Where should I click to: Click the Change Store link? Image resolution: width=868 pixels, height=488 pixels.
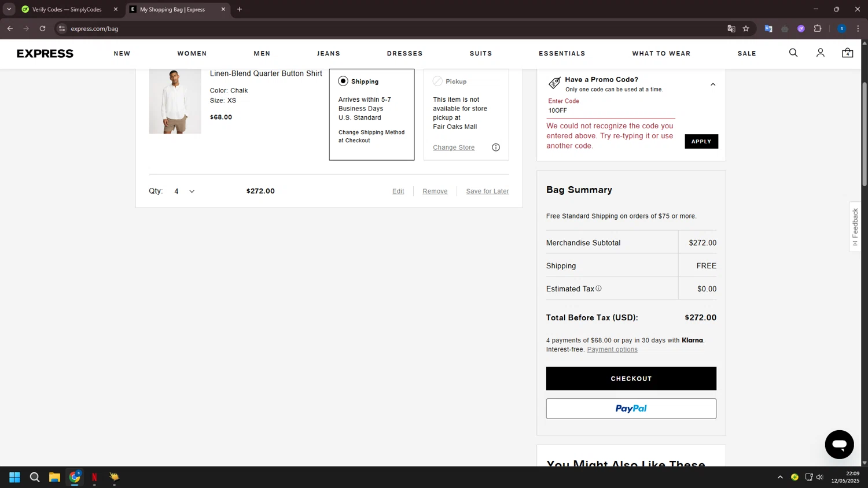(454, 147)
